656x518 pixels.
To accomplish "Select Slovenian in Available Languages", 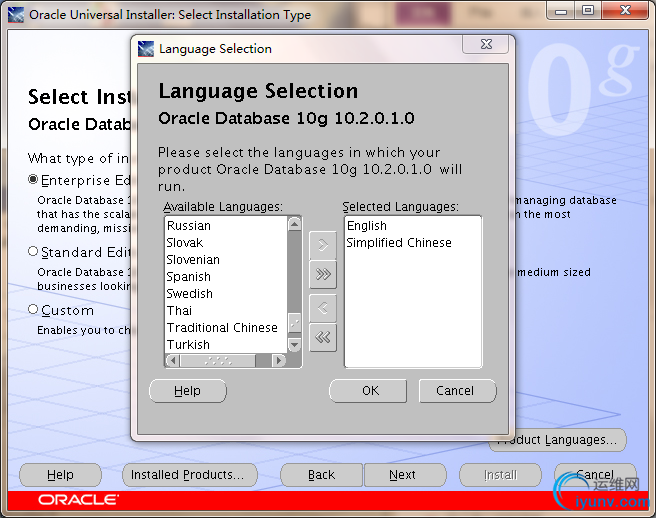I will point(226,260).
